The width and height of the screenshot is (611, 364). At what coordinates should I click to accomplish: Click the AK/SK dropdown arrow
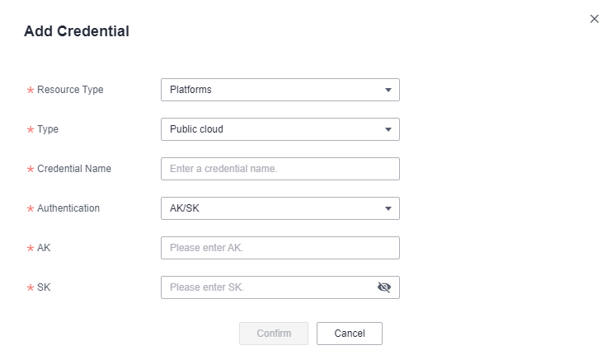tap(388, 208)
